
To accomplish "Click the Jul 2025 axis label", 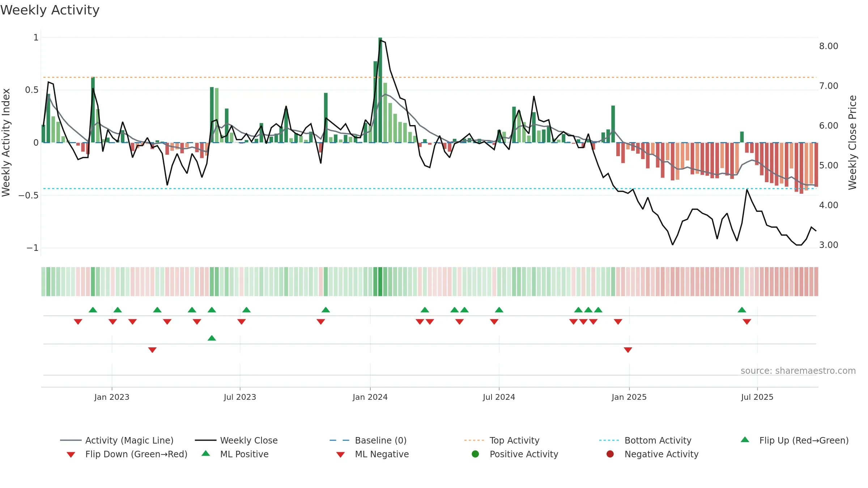I will pos(757,397).
